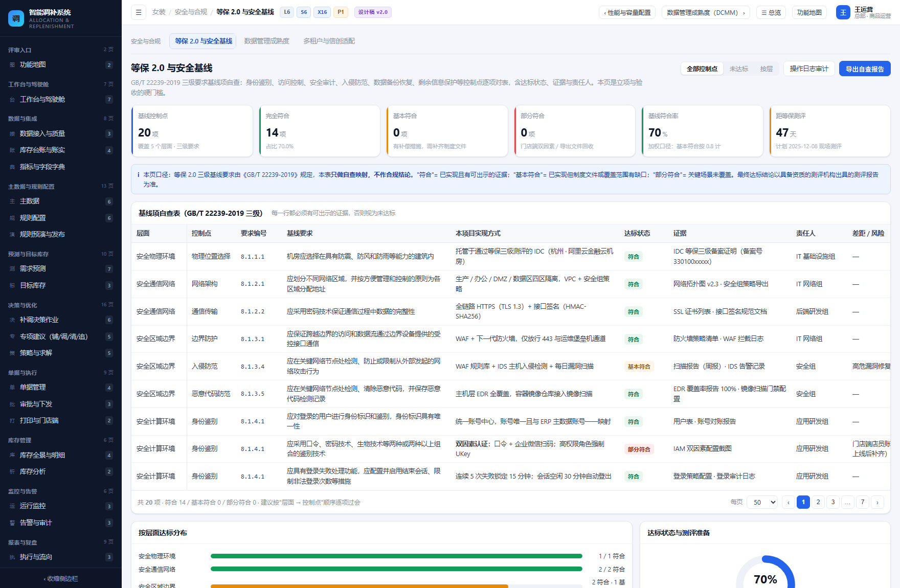
Task: Switch the view filter to 按层
Action: pyautogui.click(x=766, y=69)
